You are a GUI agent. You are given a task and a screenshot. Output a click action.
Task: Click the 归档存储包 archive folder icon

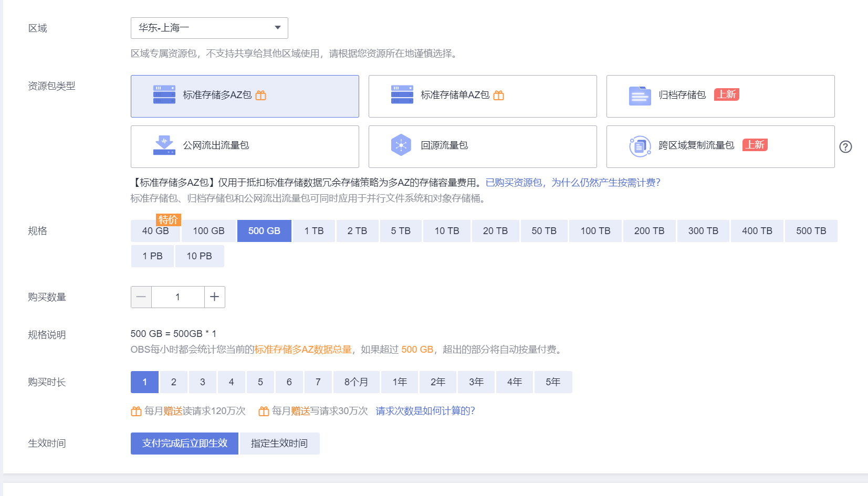pyautogui.click(x=640, y=96)
